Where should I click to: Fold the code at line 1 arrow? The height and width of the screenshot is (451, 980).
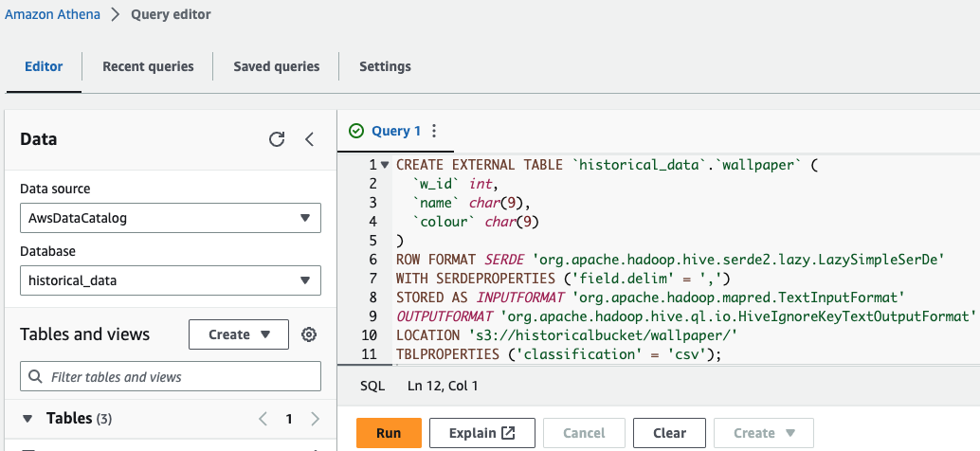(385, 165)
